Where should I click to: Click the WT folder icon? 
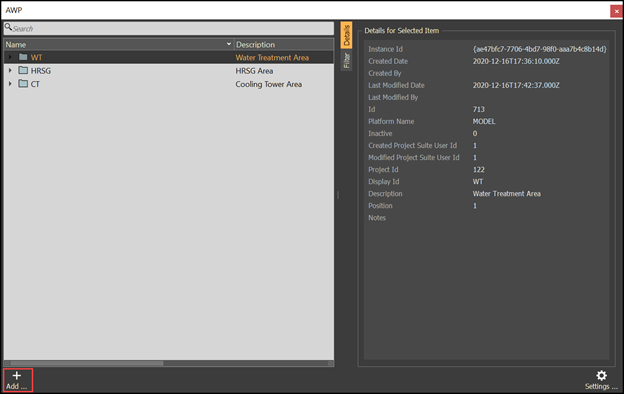(23, 57)
